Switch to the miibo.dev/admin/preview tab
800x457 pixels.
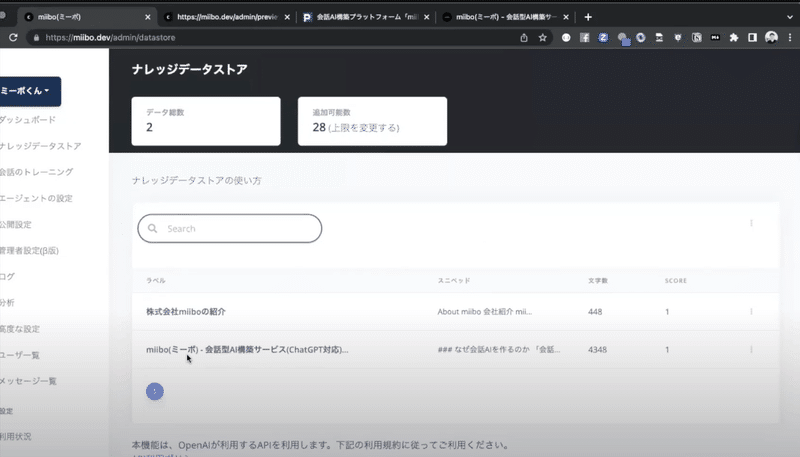[227, 17]
